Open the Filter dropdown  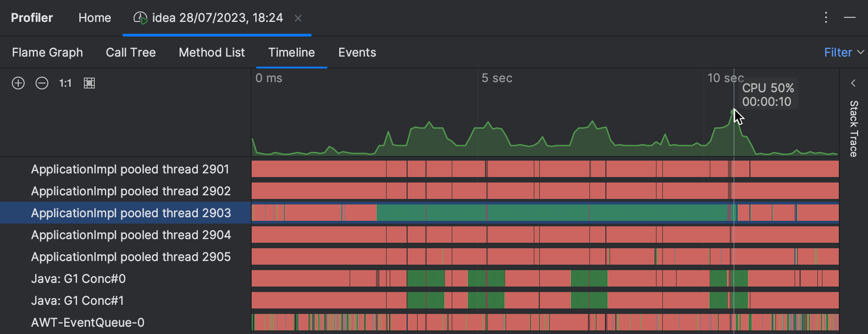point(843,52)
